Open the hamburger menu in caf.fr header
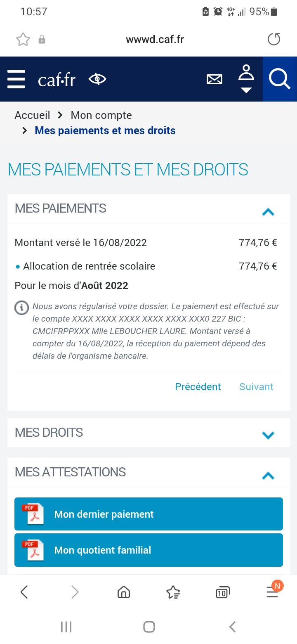Viewport: 297px width, 644px height. [16, 79]
